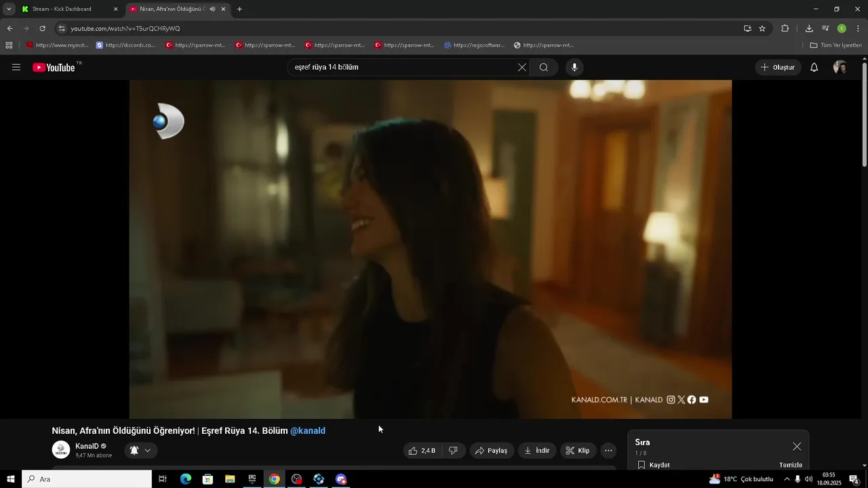Click the address bar URL
Viewport: 868px width, 488px height.
pyautogui.click(x=125, y=28)
